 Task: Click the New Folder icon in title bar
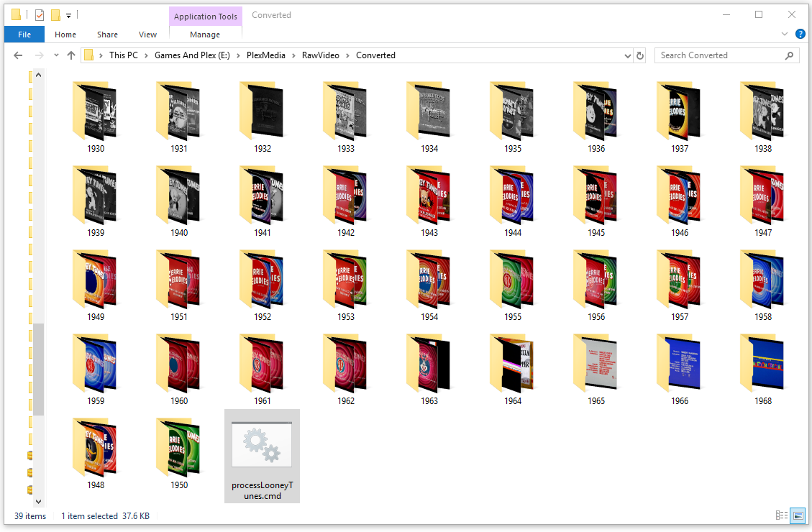(55, 14)
